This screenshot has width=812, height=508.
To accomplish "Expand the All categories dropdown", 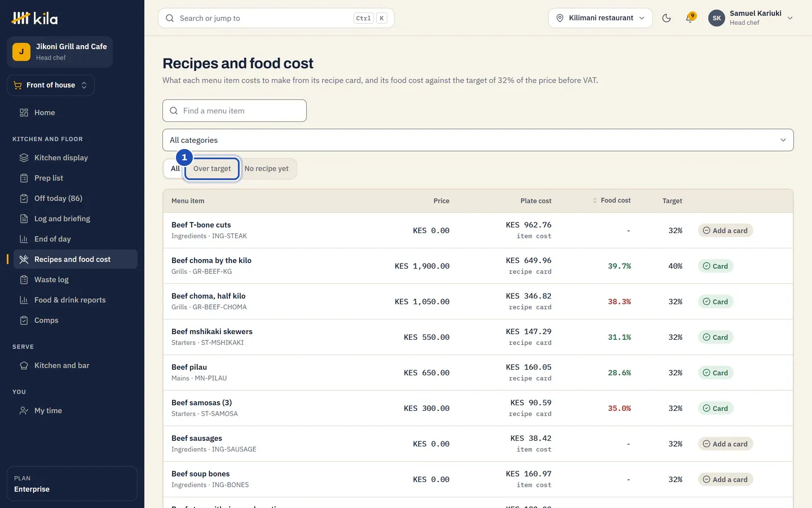I will [478, 140].
